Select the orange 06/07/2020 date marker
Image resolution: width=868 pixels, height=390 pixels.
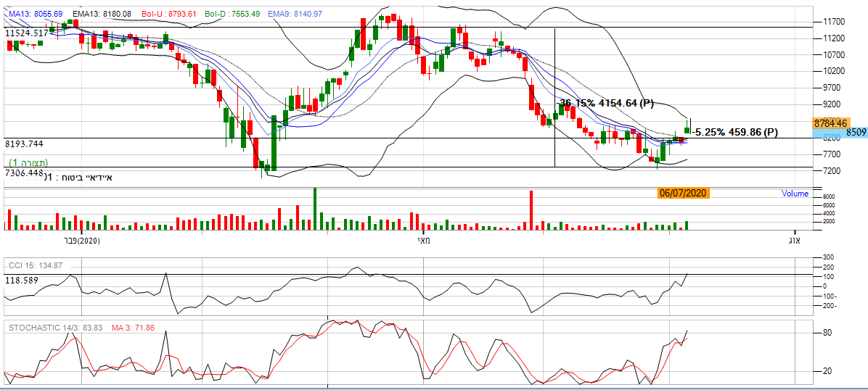click(682, 193)
